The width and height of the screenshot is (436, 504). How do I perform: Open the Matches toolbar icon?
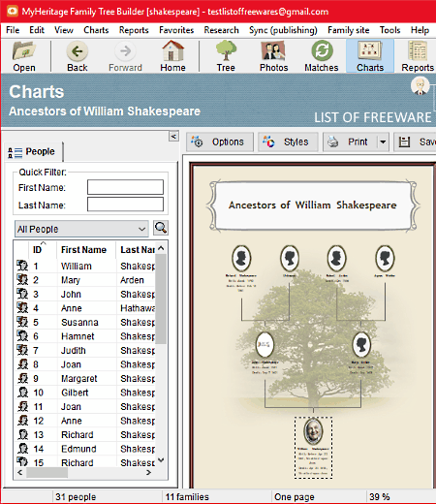coord(322,56)
